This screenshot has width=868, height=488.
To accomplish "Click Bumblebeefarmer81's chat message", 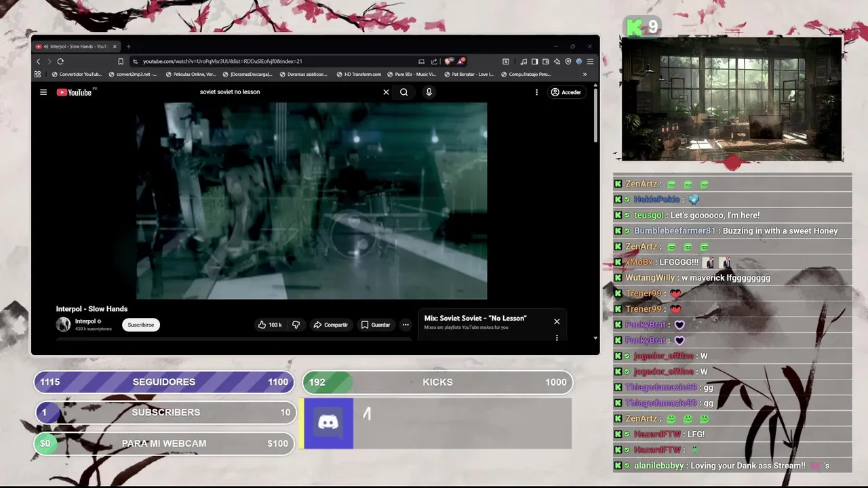I will coord(732,230).
